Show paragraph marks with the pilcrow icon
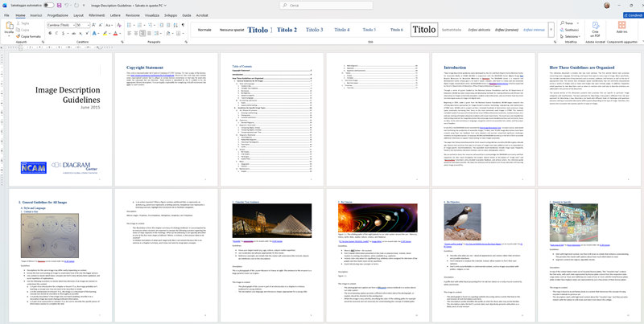This screenshot has height=324, width=644. coord(183,25)
